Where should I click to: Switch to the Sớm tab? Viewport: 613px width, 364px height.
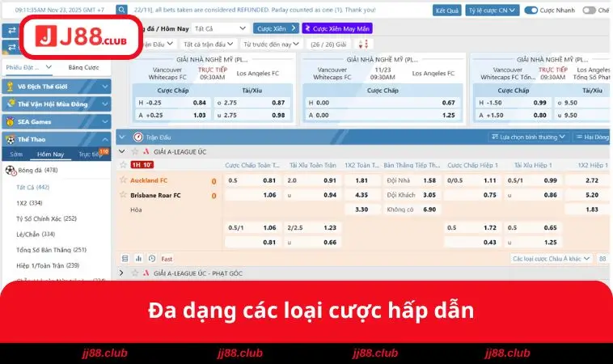coord(16,154)
